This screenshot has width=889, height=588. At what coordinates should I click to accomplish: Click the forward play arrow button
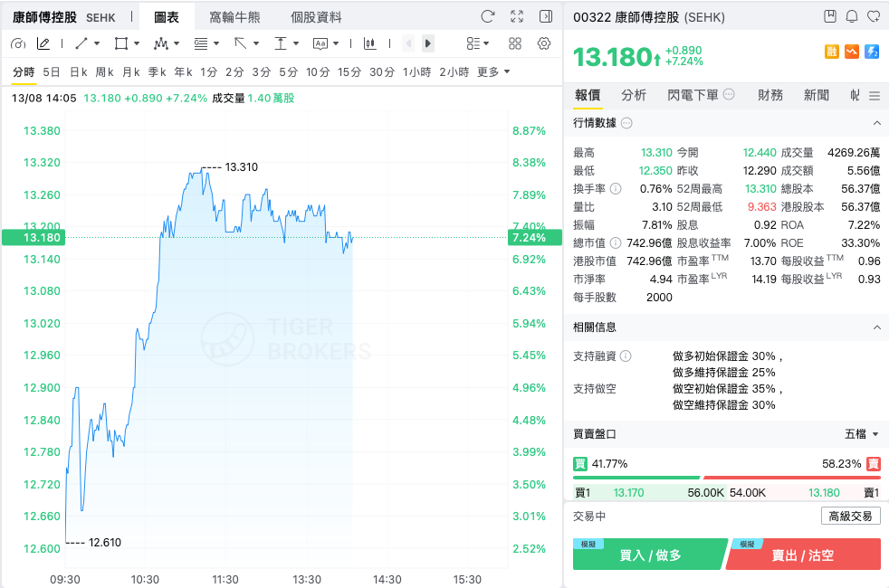pyautogui.click(x=428, y=43)
